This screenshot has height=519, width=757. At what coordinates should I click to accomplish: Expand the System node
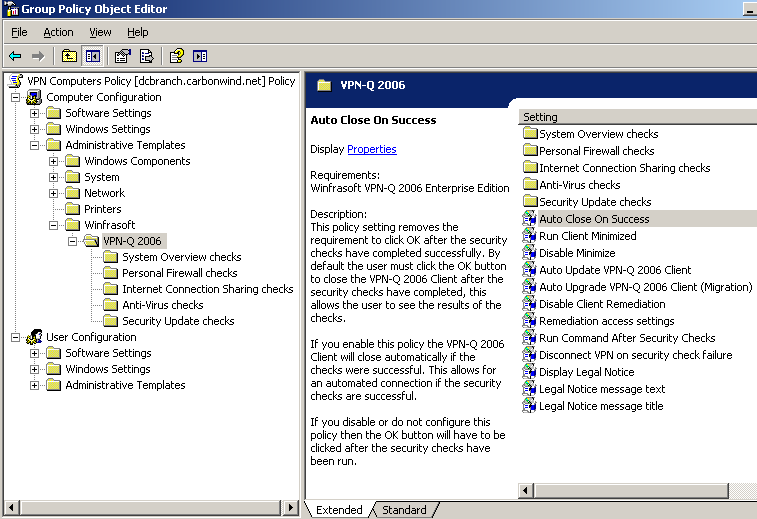(x=54, y=177)
